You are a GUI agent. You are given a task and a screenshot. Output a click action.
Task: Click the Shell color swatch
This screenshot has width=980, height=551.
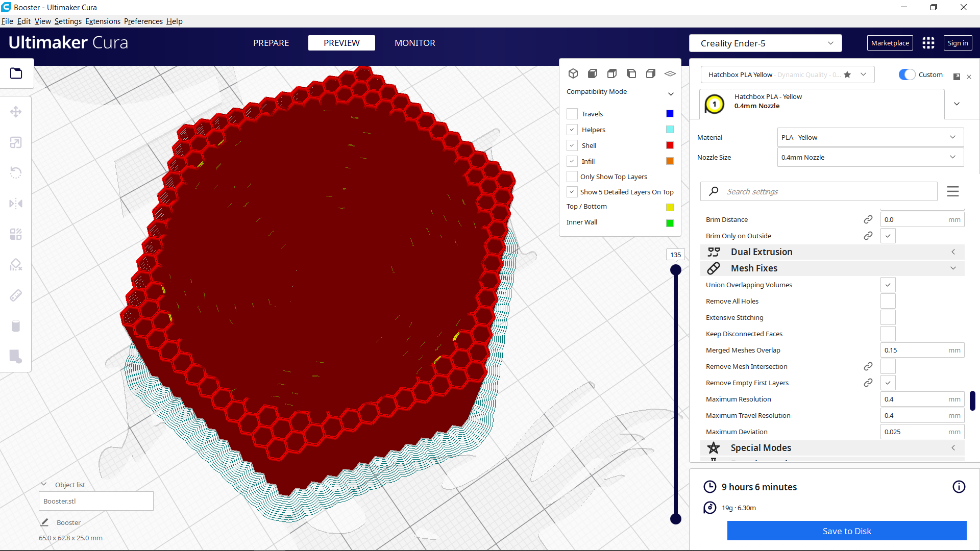click(669, 145)
